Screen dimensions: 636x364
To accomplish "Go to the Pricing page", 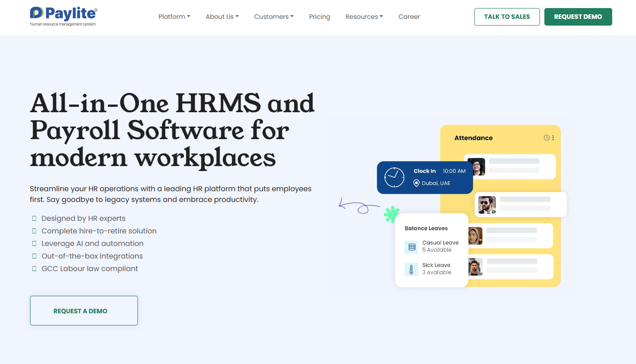I will coord(319,17).
